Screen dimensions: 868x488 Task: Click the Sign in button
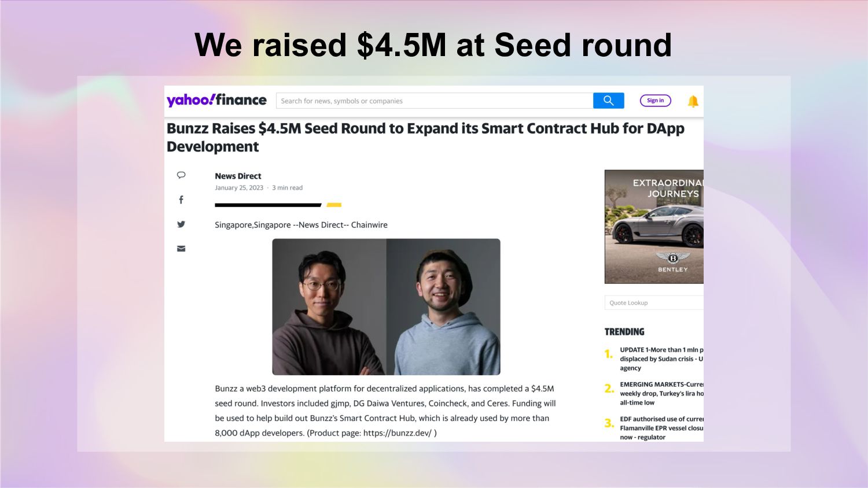655,101
